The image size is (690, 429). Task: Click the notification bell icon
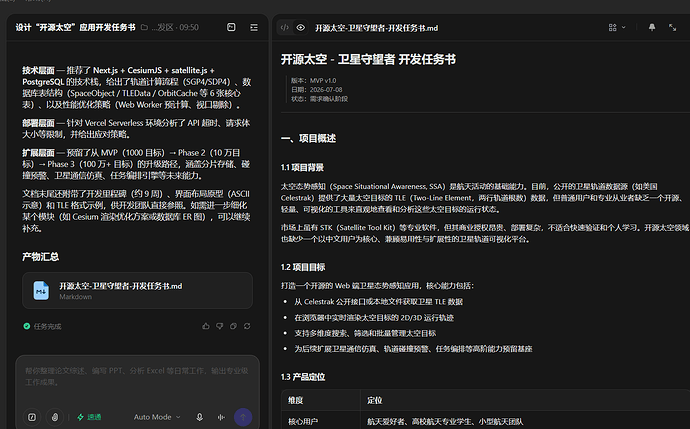(652, 27)
